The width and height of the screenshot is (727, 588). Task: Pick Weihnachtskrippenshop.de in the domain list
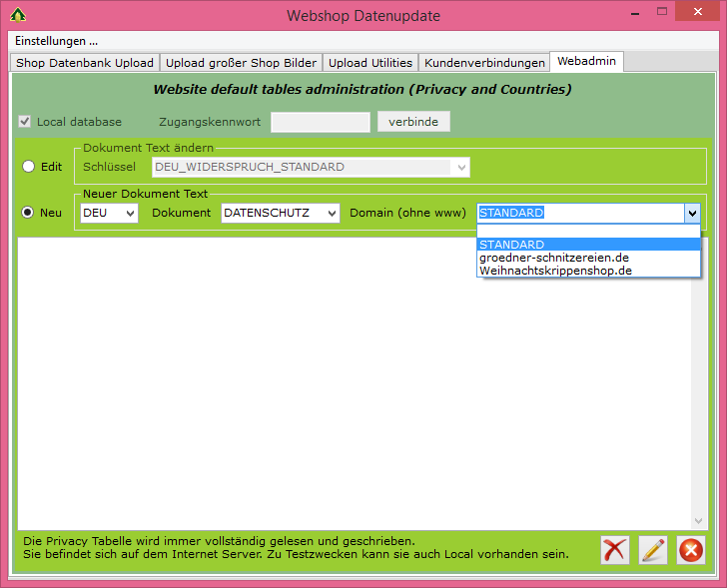[x=555, y=271]
